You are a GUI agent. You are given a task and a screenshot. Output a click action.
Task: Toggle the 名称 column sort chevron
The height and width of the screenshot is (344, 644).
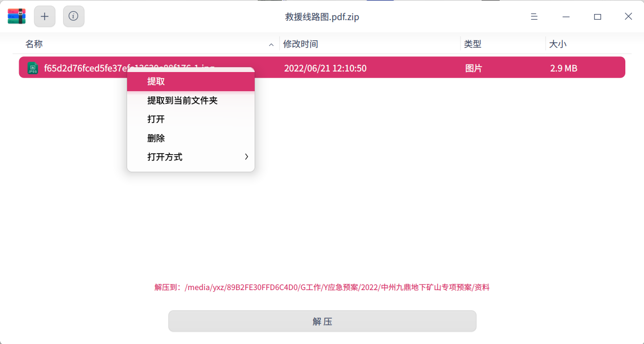coord(271,45)
